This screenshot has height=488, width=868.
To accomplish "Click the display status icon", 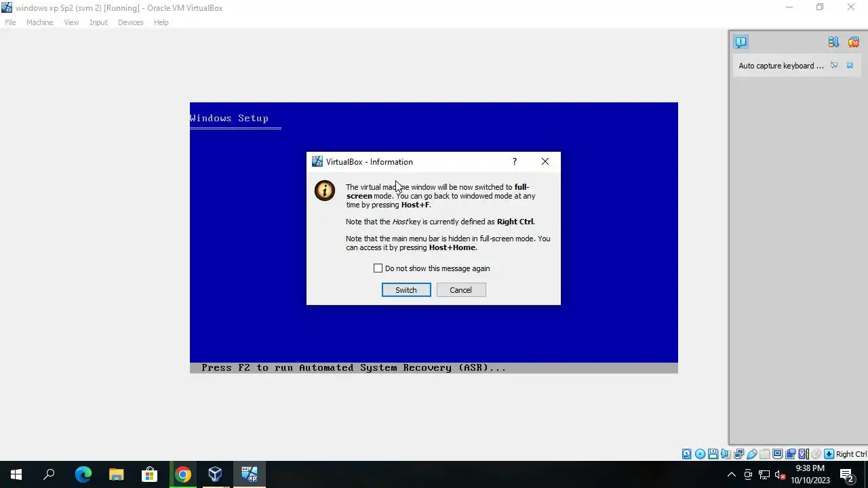I will coord(778,454).
